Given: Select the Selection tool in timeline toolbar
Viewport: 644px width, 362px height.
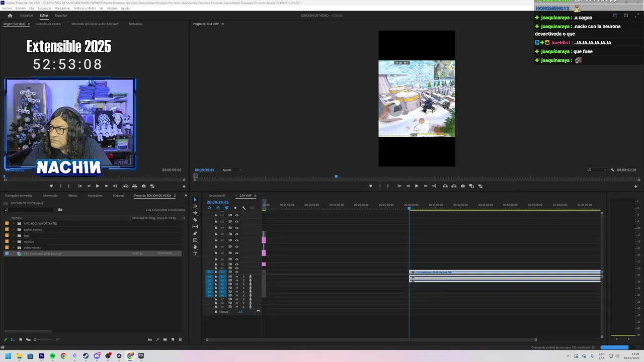Looking at the screenshot, I should [195, 200].
